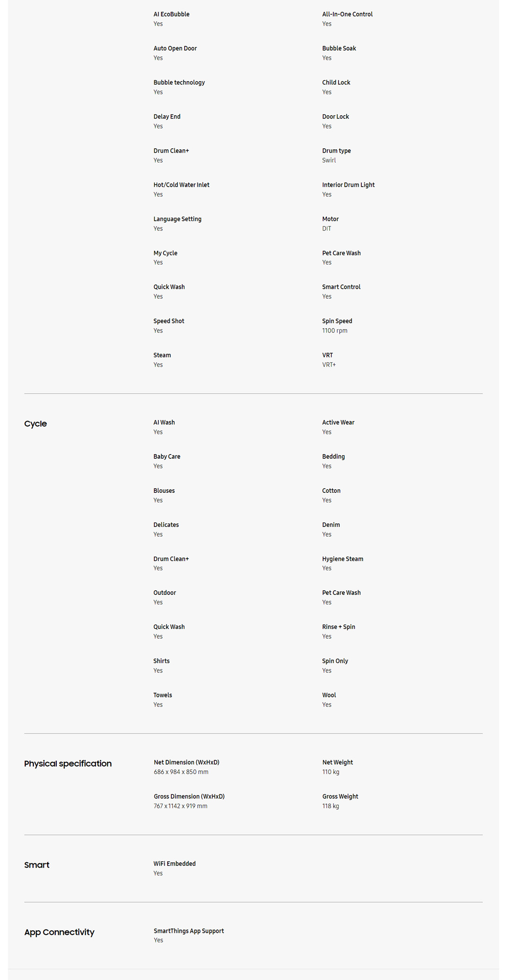
Task: Click the App Connectivity section heading
Action: coord(59,932)
